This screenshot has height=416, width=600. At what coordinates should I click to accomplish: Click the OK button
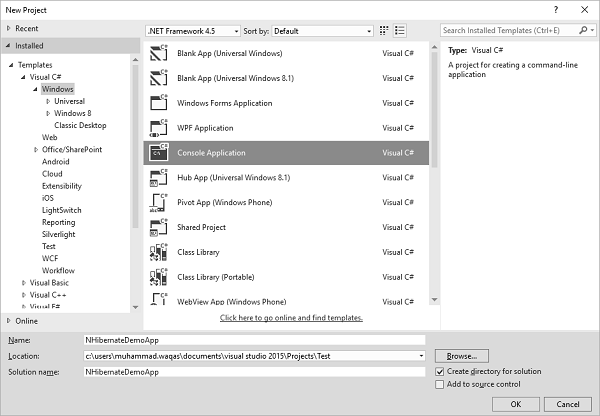(516, 404)
